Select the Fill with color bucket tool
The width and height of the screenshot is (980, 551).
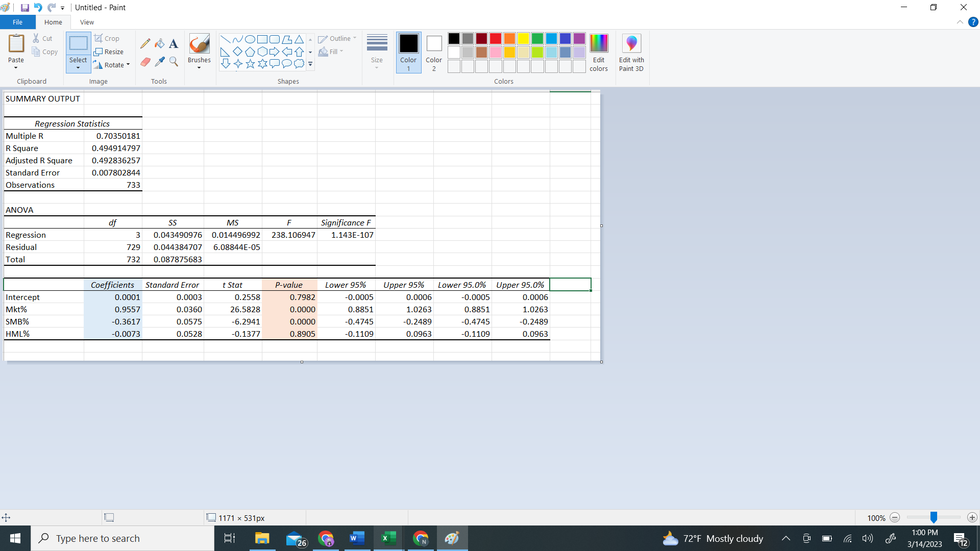pos(160,44)
